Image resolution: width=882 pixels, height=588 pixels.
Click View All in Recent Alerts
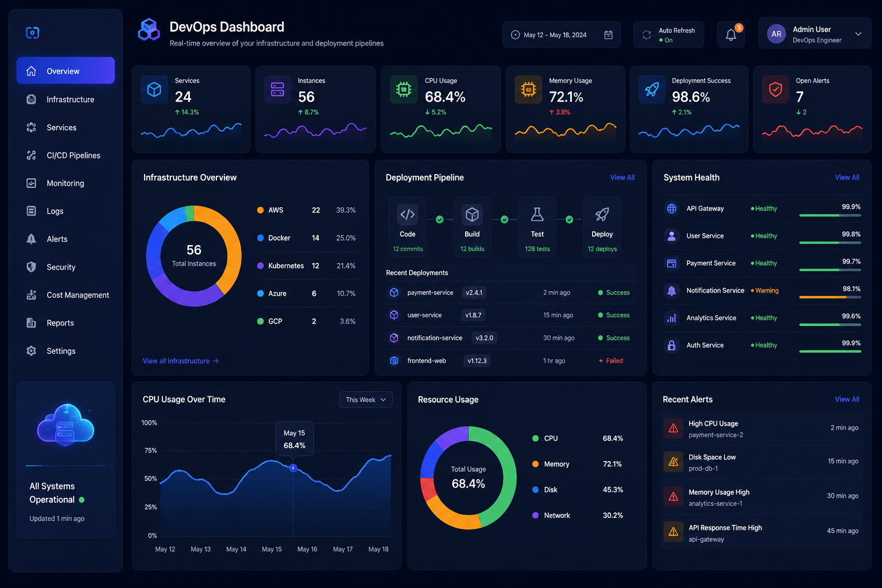pyautogui.click(x=847, y=399)
